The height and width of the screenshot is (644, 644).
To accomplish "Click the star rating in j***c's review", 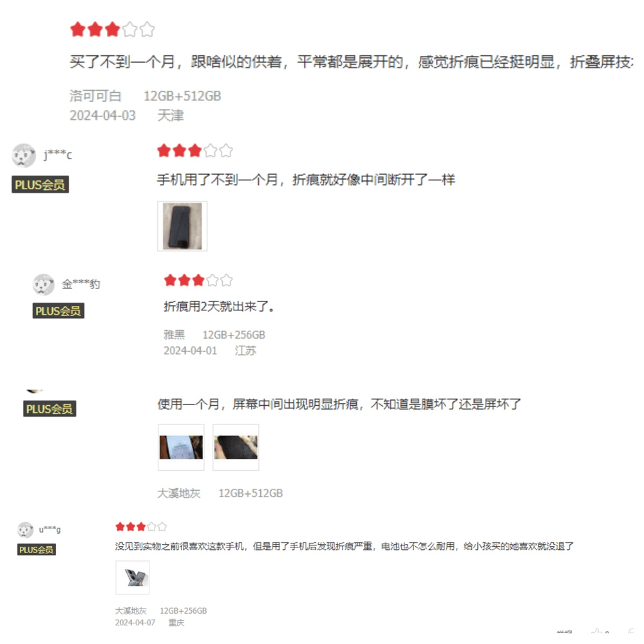I will [x=195, y=151].
